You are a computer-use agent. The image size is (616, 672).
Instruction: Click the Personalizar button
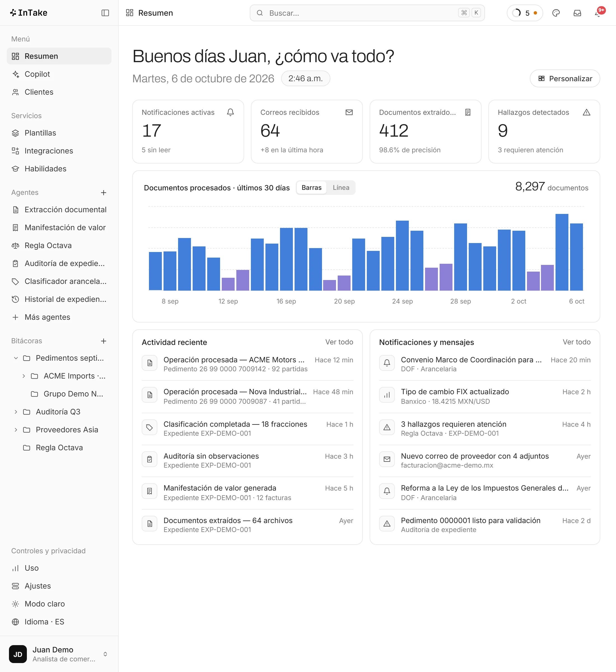click(x=565, y=78)
